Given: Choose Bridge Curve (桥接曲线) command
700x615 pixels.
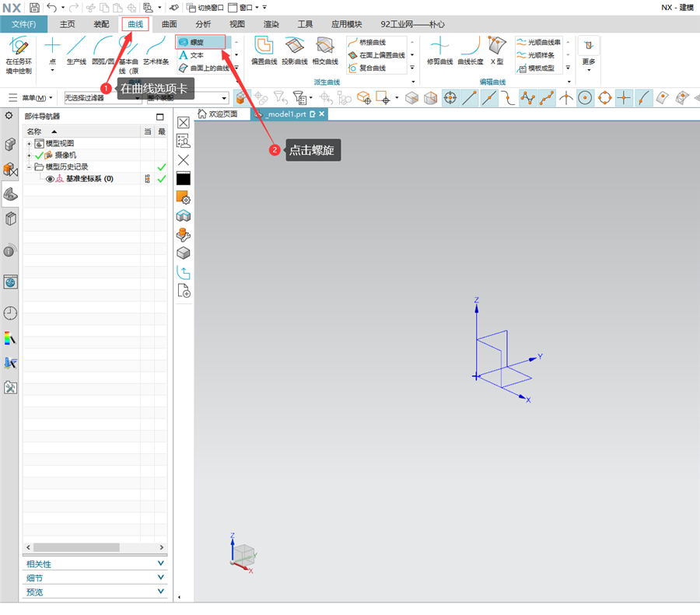Looking at the screenshot, I should [367, 42].
